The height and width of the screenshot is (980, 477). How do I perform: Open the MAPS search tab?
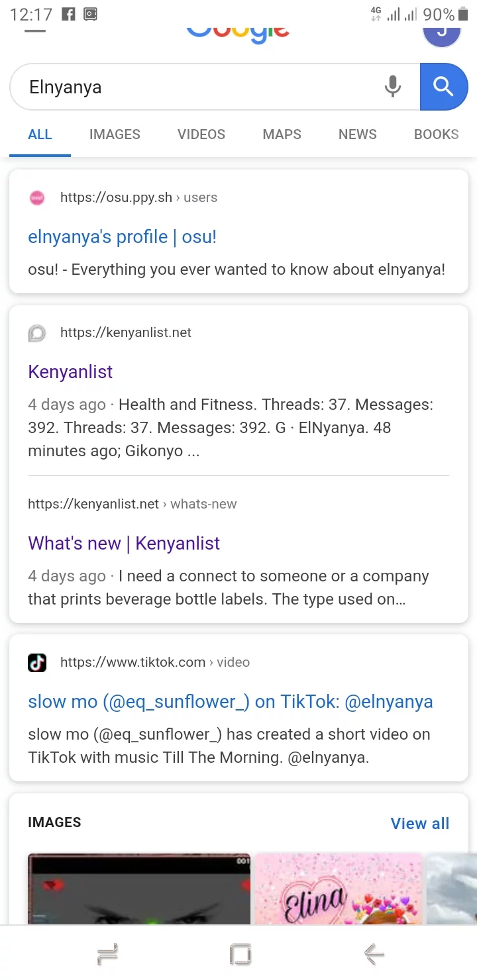(282, 134)
